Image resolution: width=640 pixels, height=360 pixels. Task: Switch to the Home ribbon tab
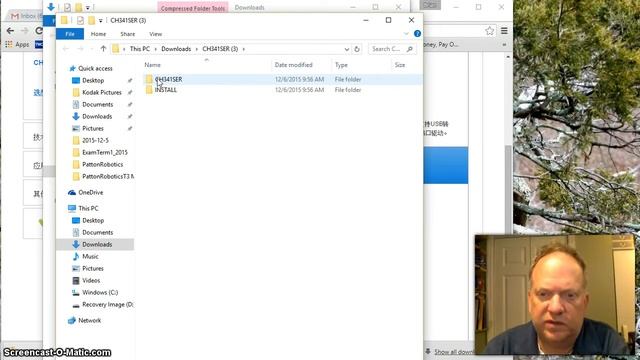98,34
